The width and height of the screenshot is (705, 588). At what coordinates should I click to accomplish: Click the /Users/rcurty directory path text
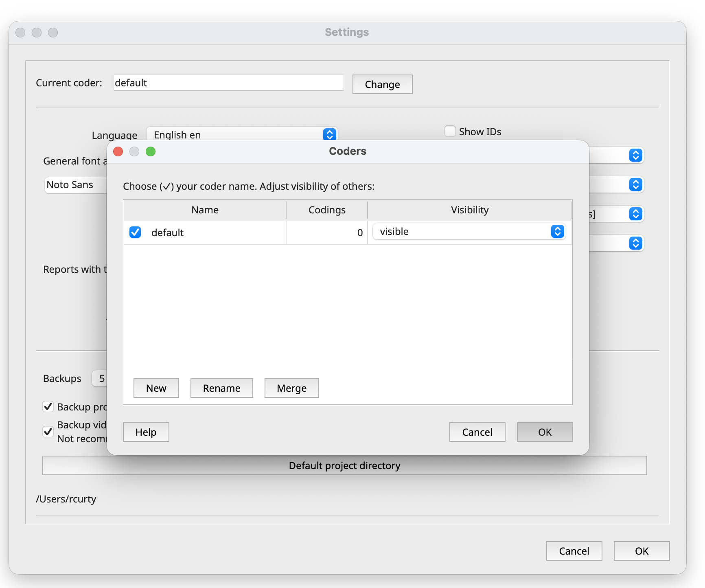pos(66,499)
